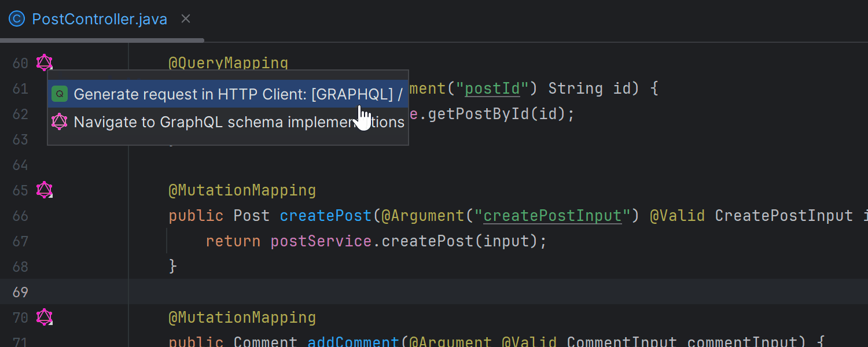Switch to the PostController.java tab
This screenshot has width=868, height=347.
click(x=100, y=19)
